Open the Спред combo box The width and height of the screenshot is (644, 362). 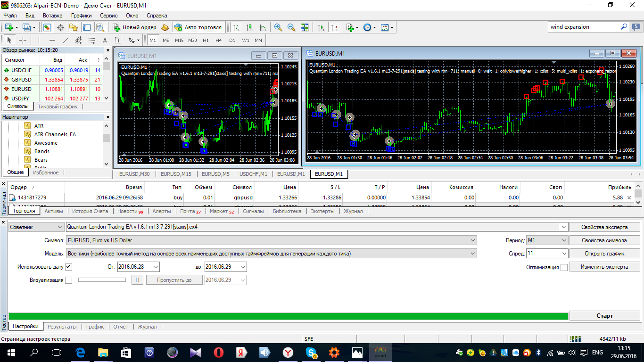point(547,254)
